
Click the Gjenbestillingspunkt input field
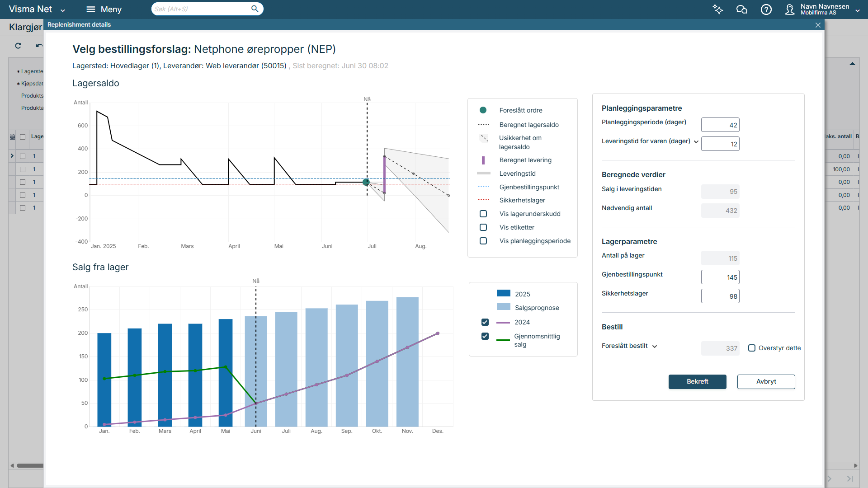720,277
